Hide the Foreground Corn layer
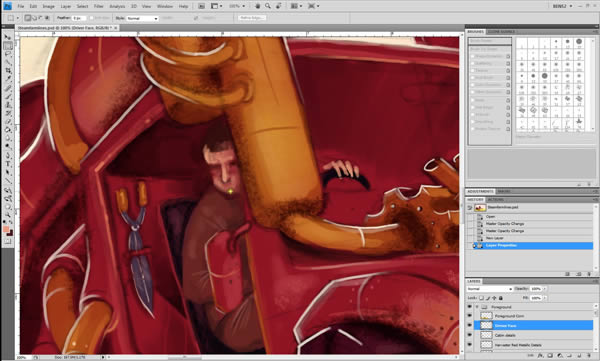 [470, 316]
